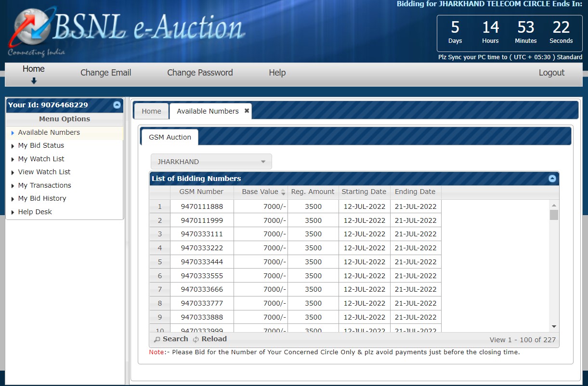Switch to the Available Numbers tab
588x386 pixels.
(x=208, y=111)
